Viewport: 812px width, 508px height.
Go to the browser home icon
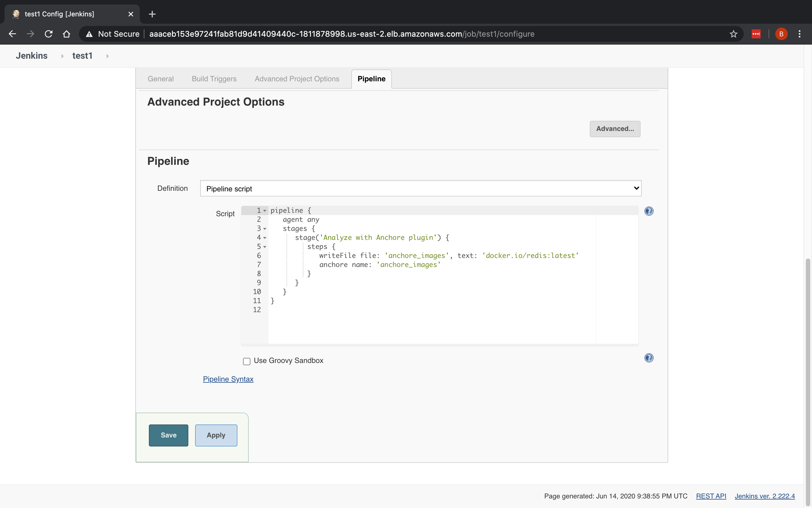67,34
